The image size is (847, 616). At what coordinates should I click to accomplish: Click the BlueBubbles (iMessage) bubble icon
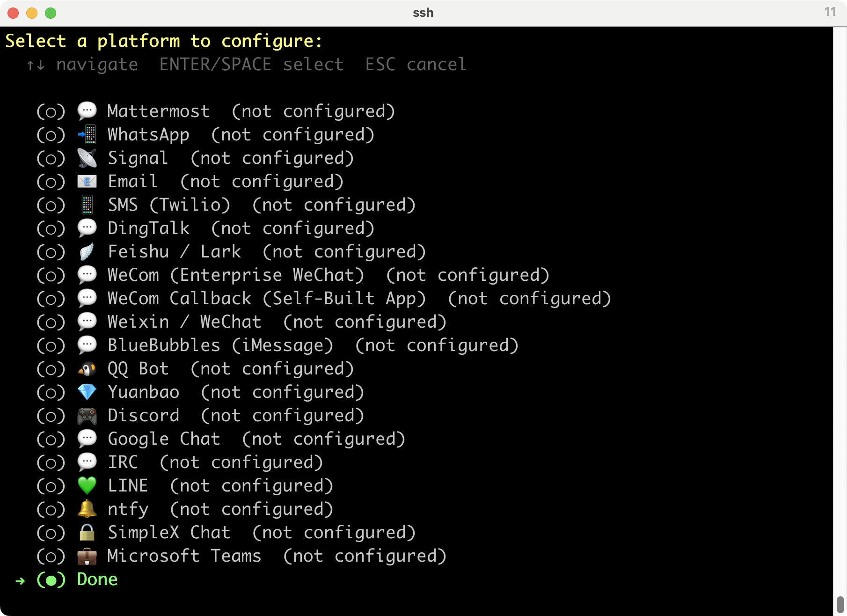87,345
